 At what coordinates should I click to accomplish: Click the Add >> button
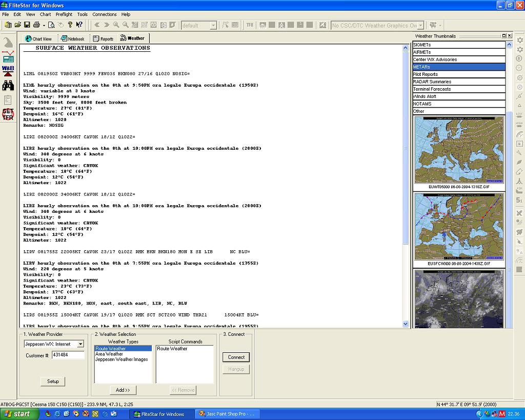tap(123, 390)
